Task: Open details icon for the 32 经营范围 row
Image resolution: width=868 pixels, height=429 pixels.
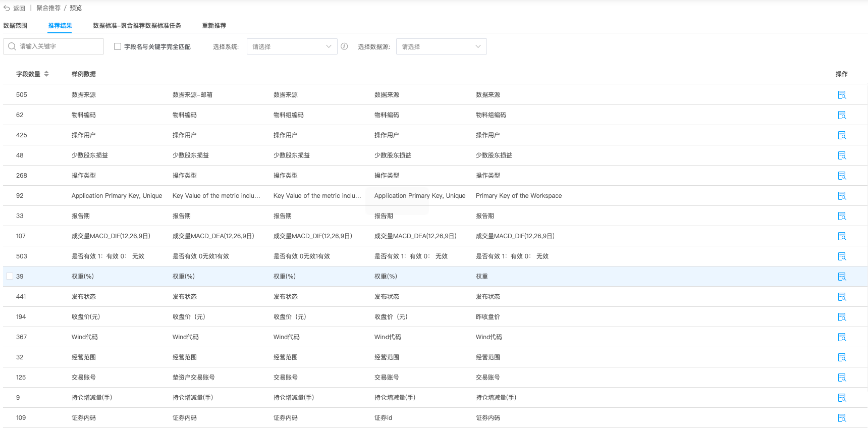Action: point(842,357)
